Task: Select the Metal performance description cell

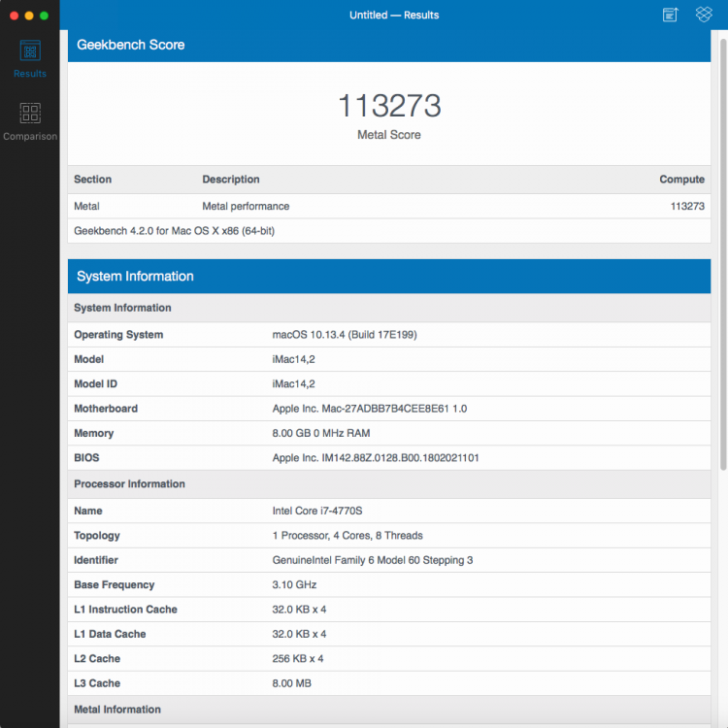Action: [x=246, y=206]
